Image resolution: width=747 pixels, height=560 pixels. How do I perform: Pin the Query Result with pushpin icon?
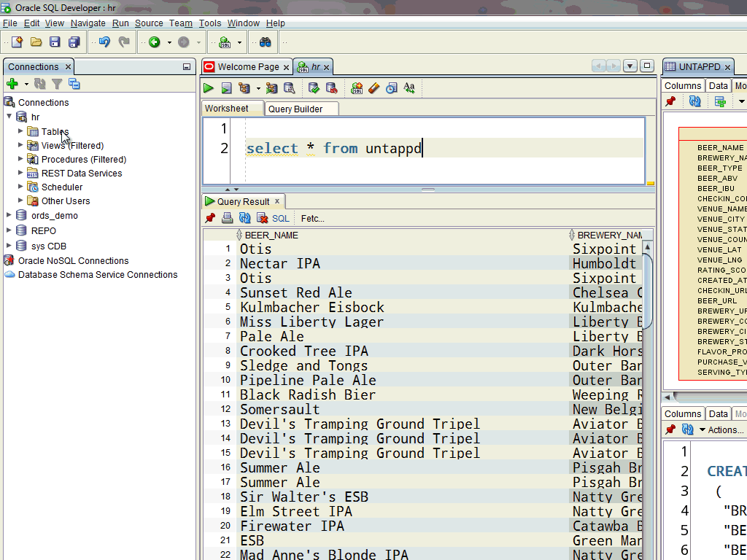(210, 218)
